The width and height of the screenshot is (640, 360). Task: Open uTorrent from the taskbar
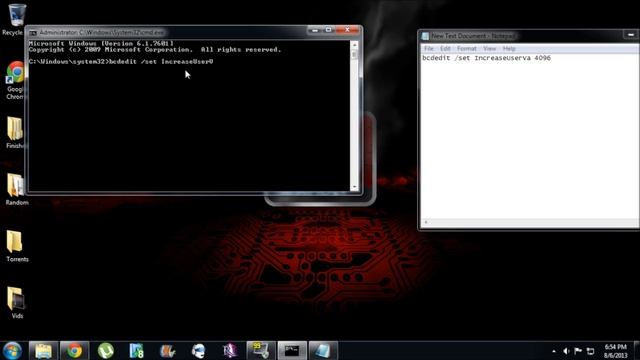click(x=106, y=351)
